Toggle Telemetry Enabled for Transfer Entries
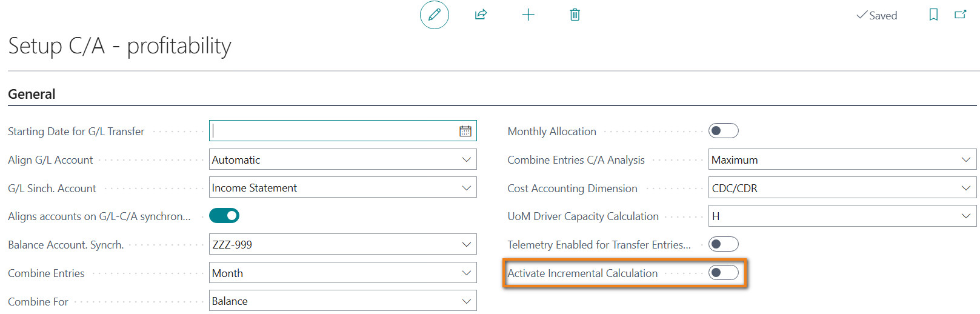 click(x=724, y=244)
